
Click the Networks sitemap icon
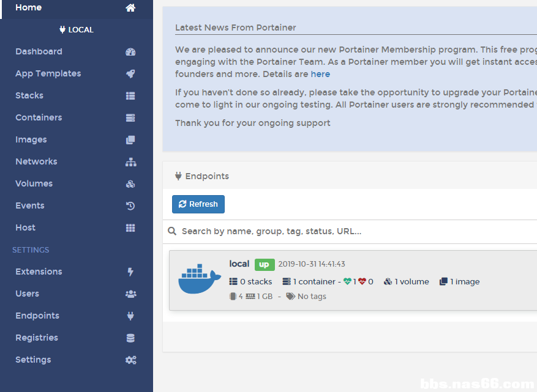(131, 162)
